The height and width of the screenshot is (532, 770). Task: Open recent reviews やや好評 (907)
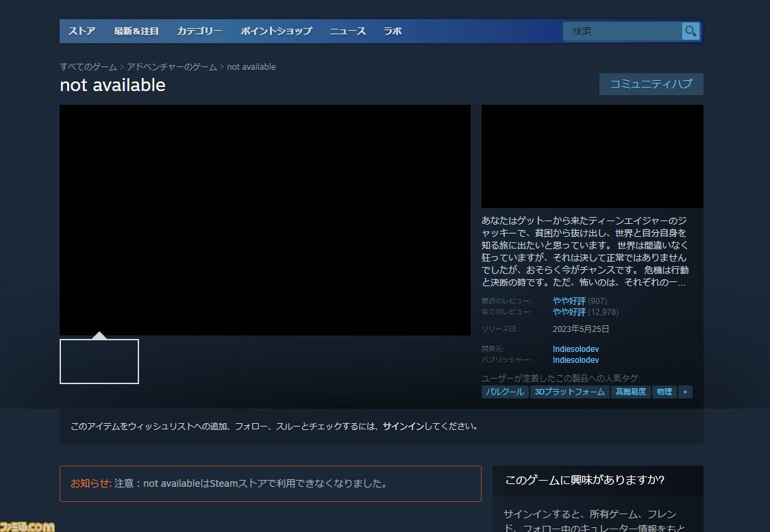pyautogui.click(x=580, y=301)
